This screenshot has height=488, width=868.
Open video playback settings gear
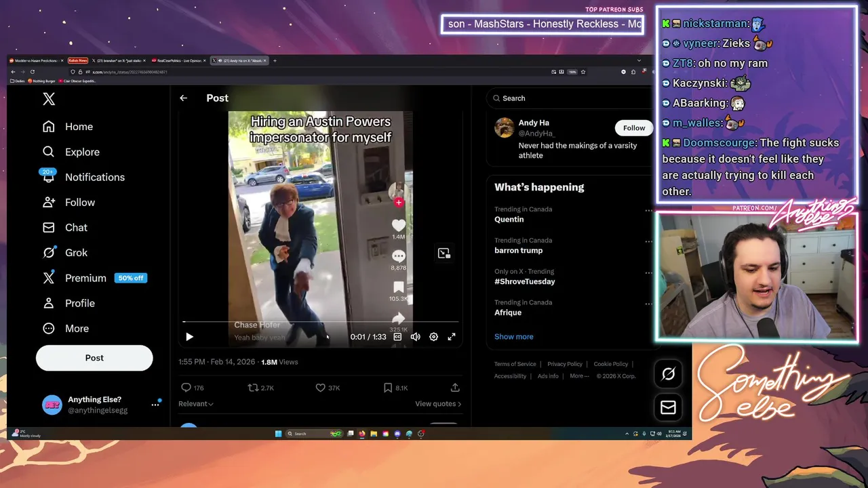click(434, 337)
